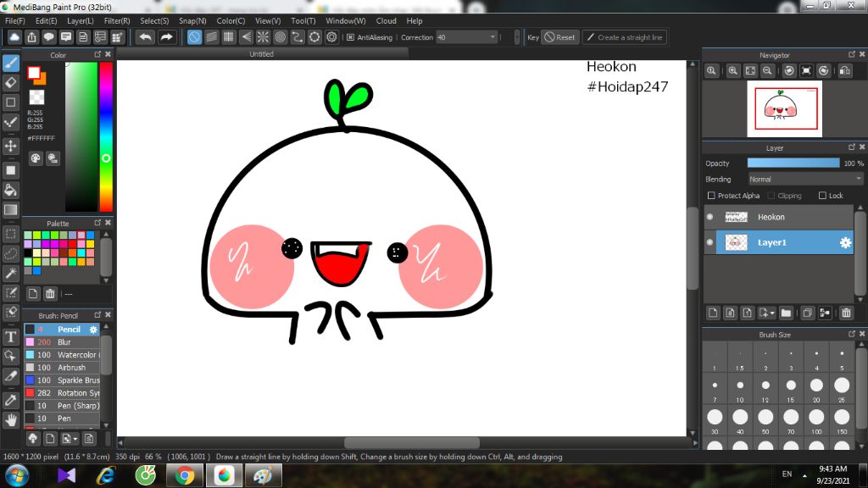868x488 pixels.
Task: Select the Watercolor brush
Action: [62, 355]
